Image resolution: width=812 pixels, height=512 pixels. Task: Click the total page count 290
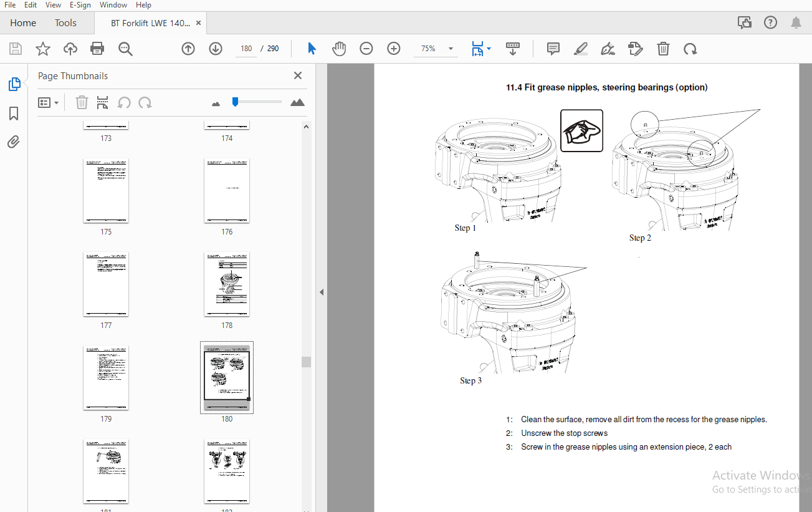point(273,49)
